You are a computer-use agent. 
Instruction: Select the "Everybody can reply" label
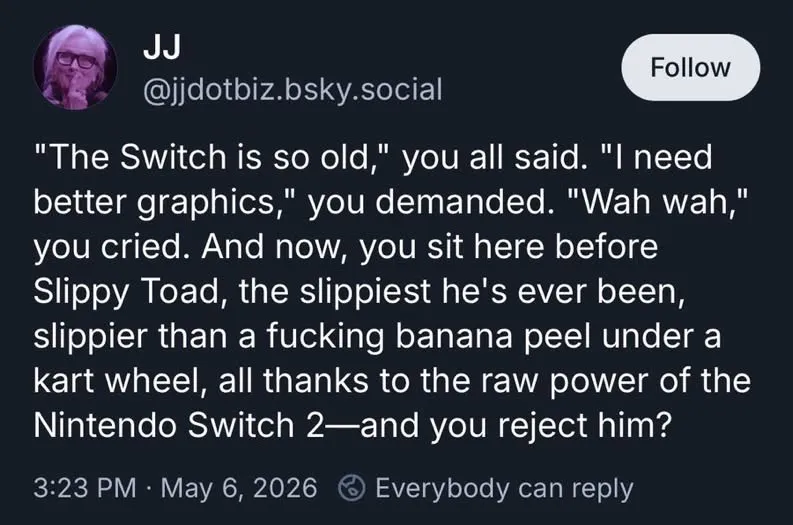pos(504,489)
